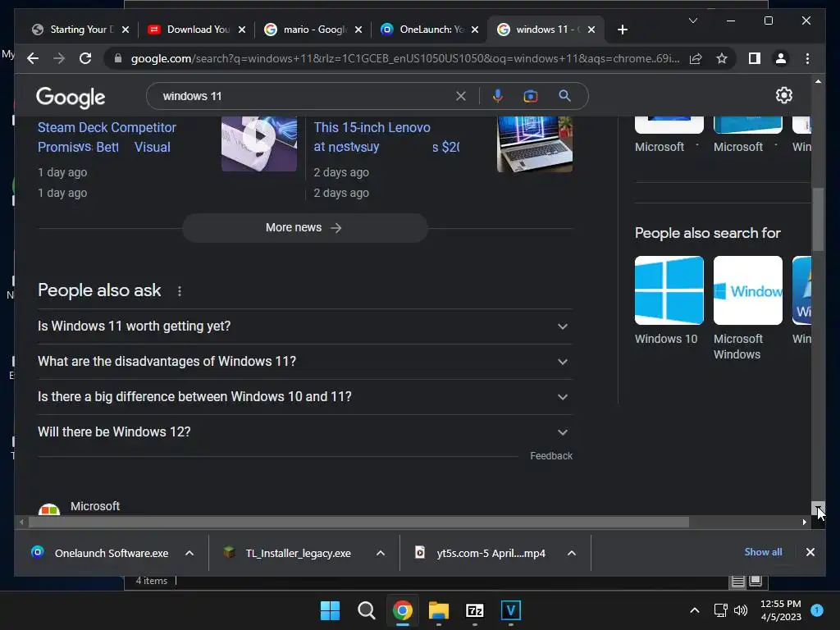The width and height of the screenshot is (840, 630).
Task: Open the Chrome side panel
Action: pyautogui.click(x=755, y=58)
